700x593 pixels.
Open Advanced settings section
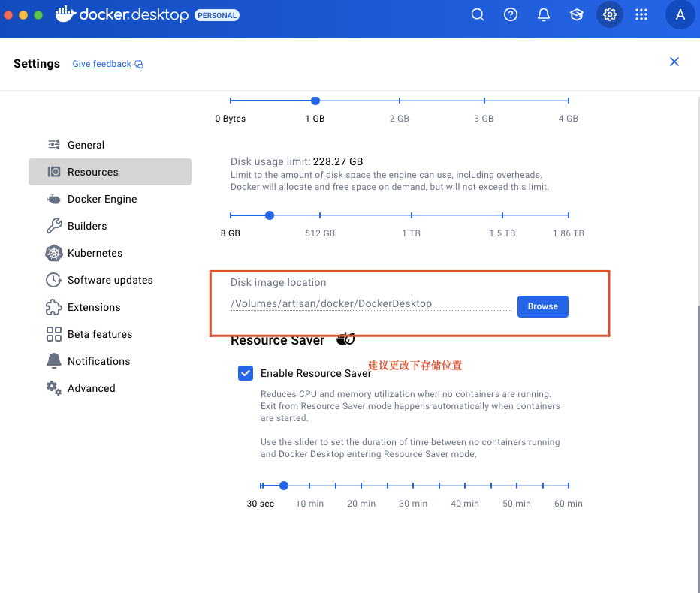click(x=110, y=388)
